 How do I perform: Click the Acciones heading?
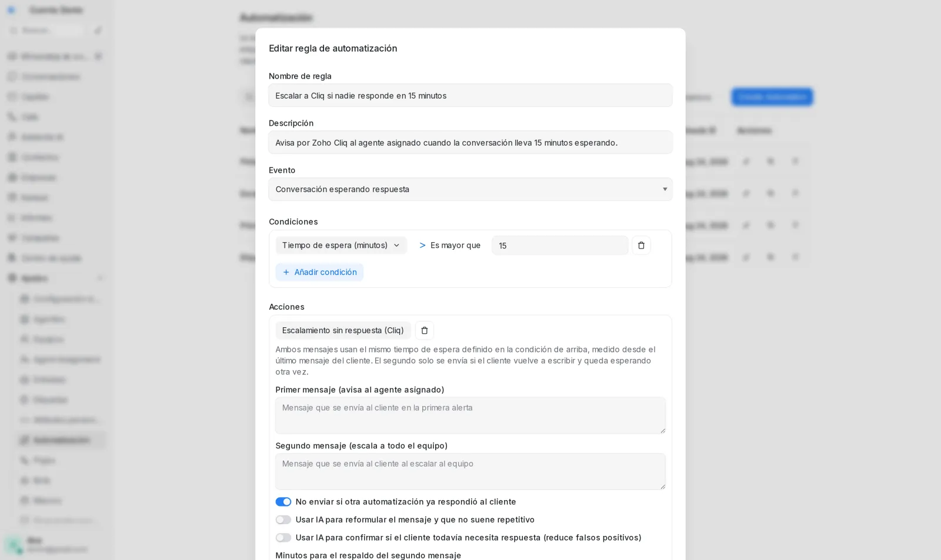pyautogui.click(x=286, y=307)
